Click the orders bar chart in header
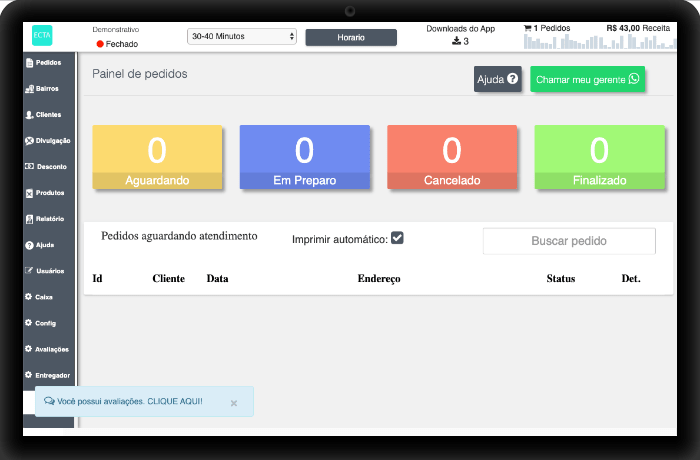 pyautogui.click(x=600, y=42)
